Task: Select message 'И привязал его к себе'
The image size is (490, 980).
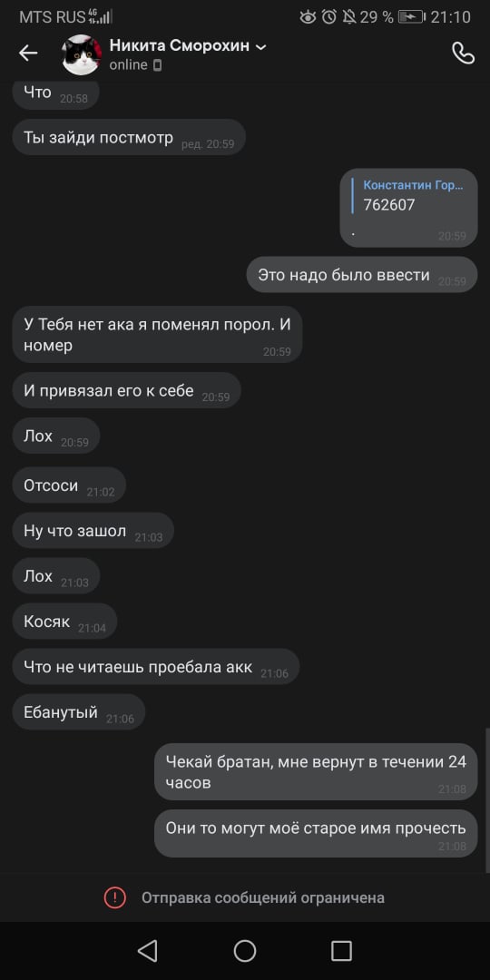Action: tap(126, 390)
